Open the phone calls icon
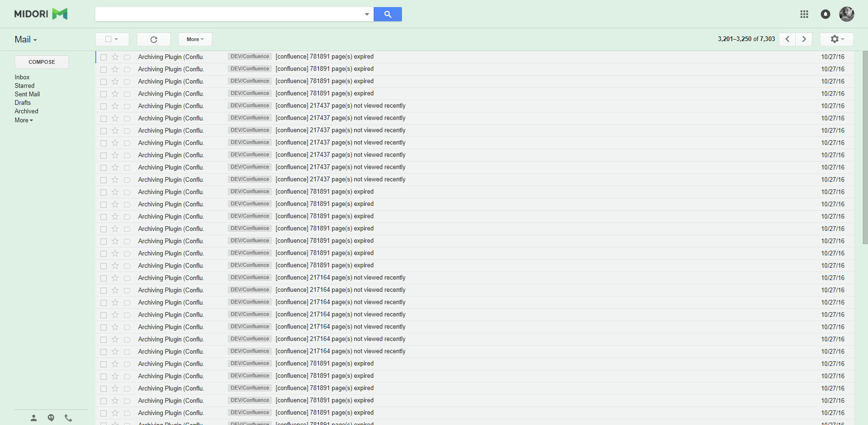 click(x=68, y=418)
